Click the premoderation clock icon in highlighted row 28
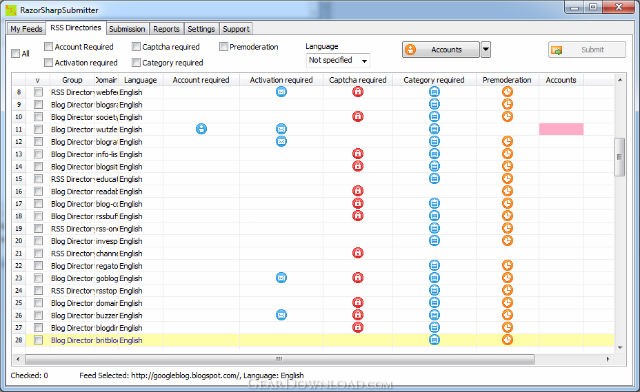640x392 pixels. [507, 339]
